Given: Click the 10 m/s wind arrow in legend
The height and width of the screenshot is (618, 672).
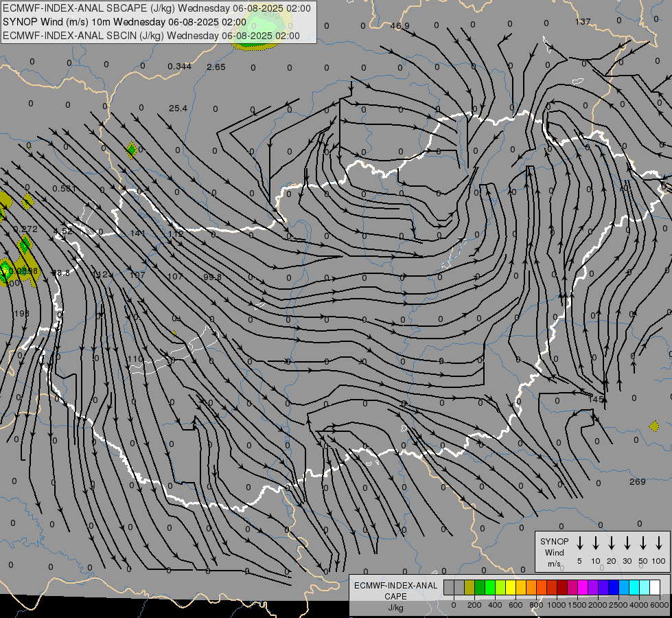Looking at the screenshot, I should [596, 543].
